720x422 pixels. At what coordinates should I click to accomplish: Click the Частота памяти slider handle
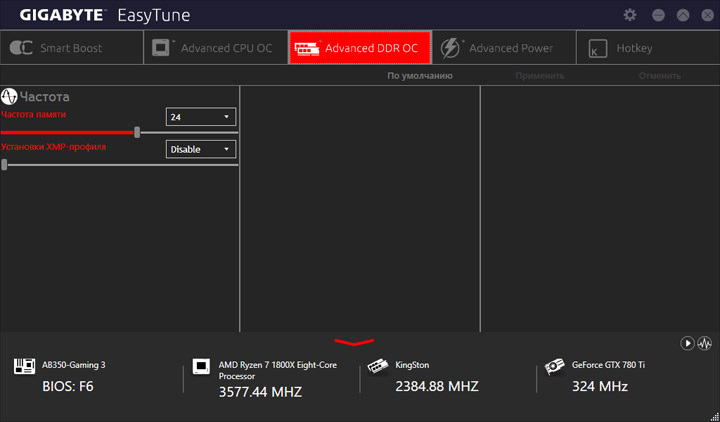pyautogui.click(x=137, y=132)
